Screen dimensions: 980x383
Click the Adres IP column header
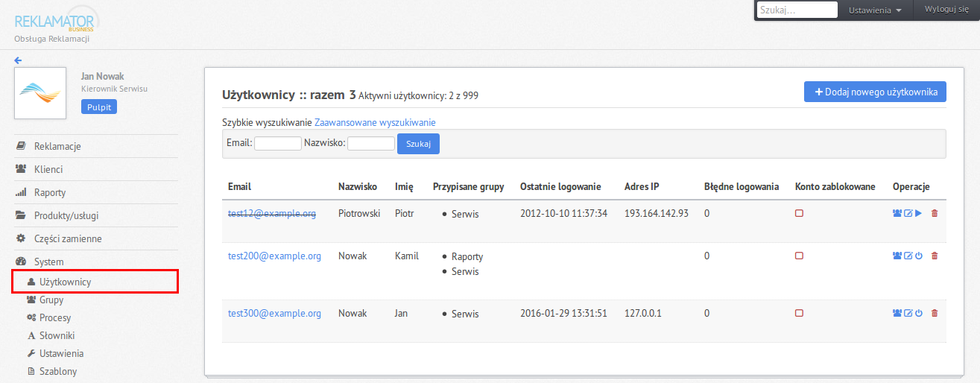pyautogui.click(x=642, y=186)
